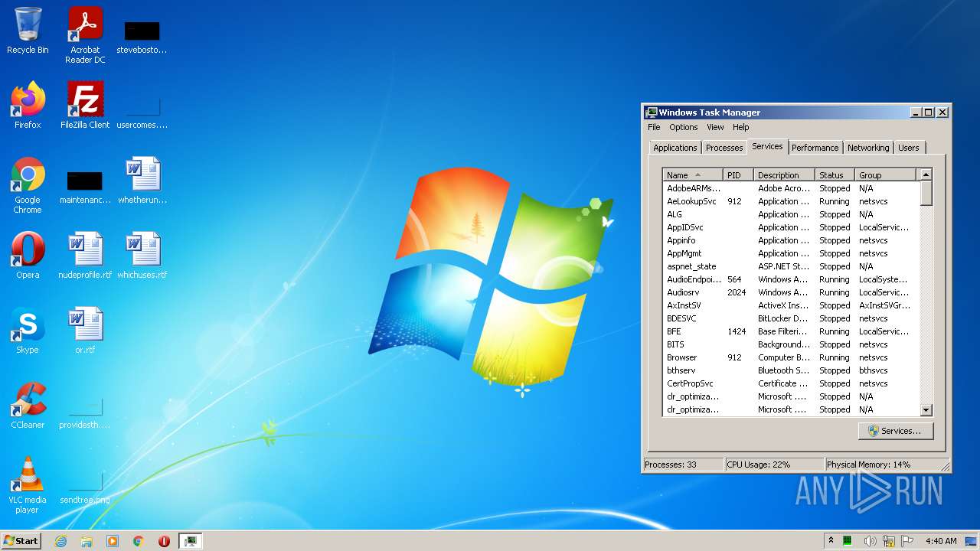The width and height of the screenshot is (980, 551).
Task: Select the or.rtf document icon
Action: pyautogui.click(x=85, y=330)
